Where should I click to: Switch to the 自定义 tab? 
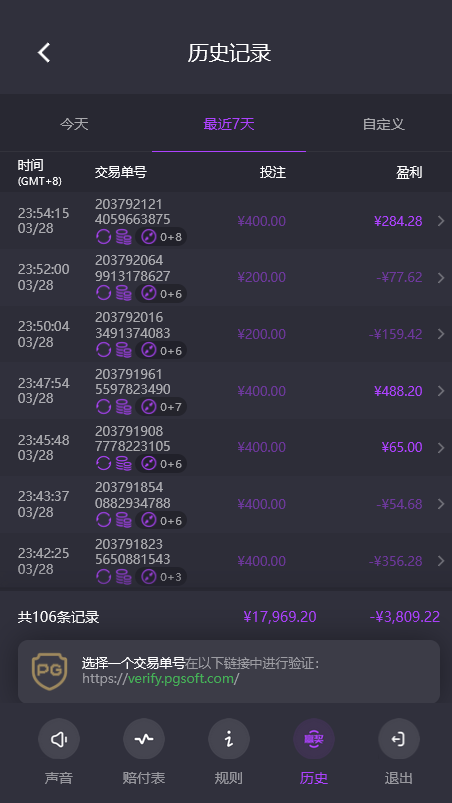(x=384, y=124)
